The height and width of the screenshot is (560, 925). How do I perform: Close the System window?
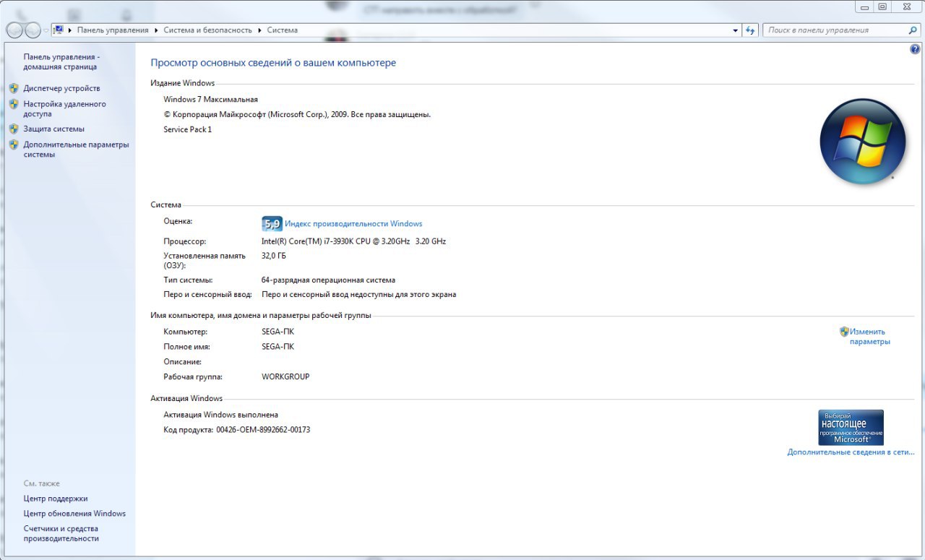906,7
